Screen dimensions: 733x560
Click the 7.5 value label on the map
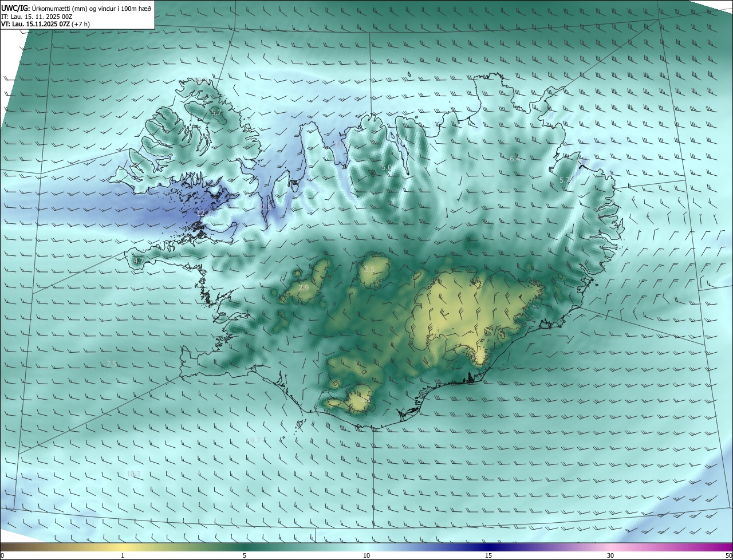point(112,364)
